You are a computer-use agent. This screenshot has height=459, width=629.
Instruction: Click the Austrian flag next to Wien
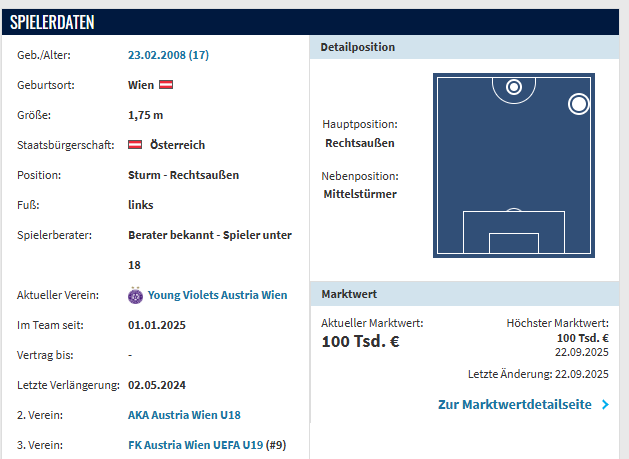(167, 85)
